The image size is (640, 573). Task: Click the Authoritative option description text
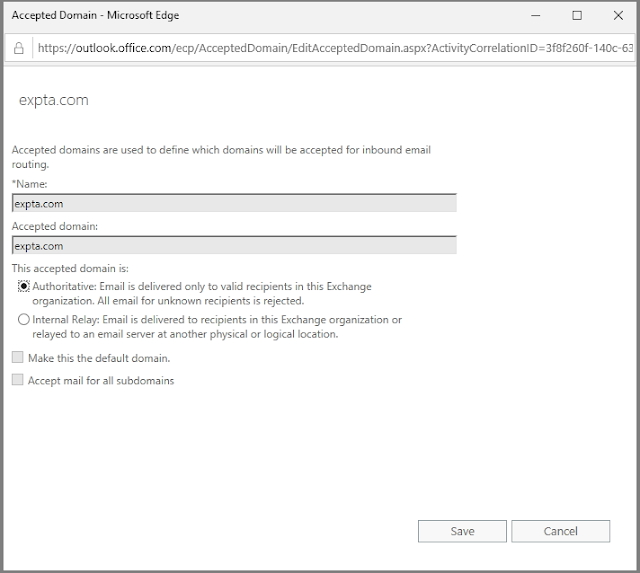(200, 293)
